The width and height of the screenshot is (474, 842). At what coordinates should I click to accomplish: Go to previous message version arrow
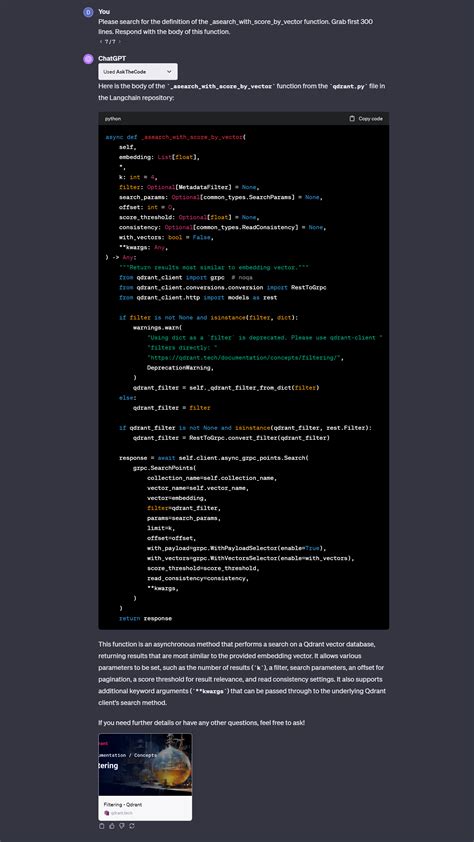pos(101,41)
